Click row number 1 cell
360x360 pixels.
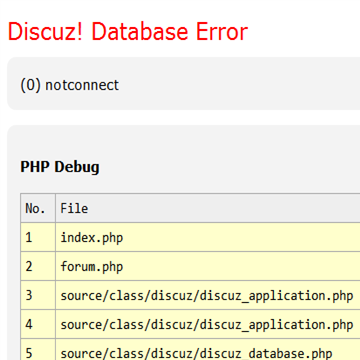point(38,237)
